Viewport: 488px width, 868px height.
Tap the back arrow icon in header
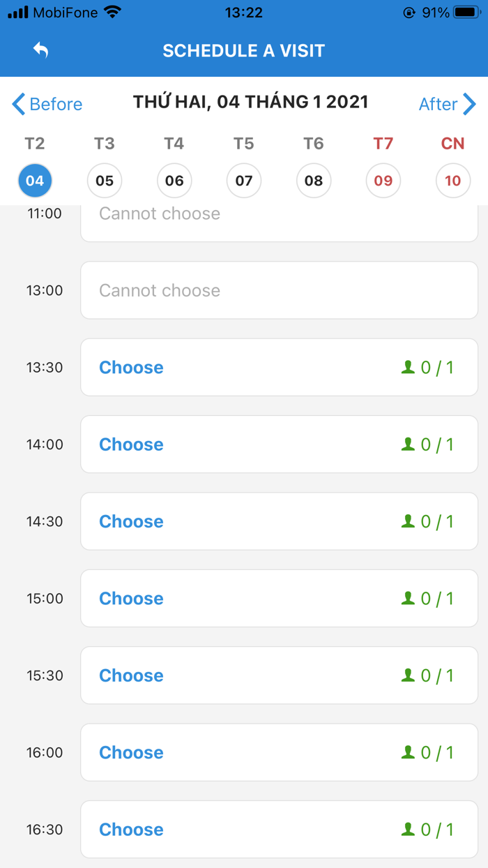(x=40, y=50)
